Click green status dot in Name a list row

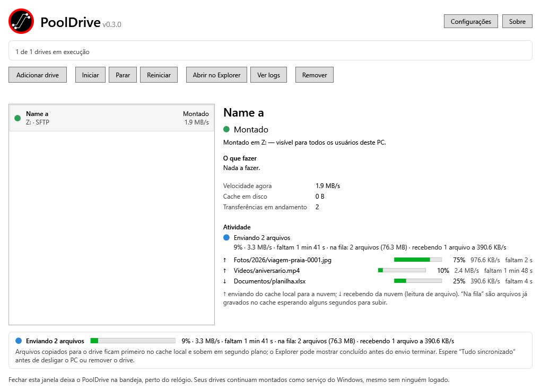click(18, 118)
